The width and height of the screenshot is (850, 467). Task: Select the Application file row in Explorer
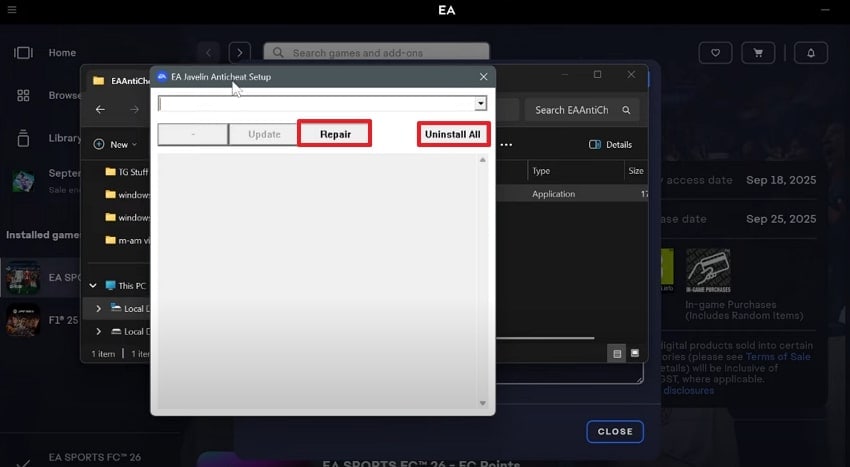pos(572,194)
